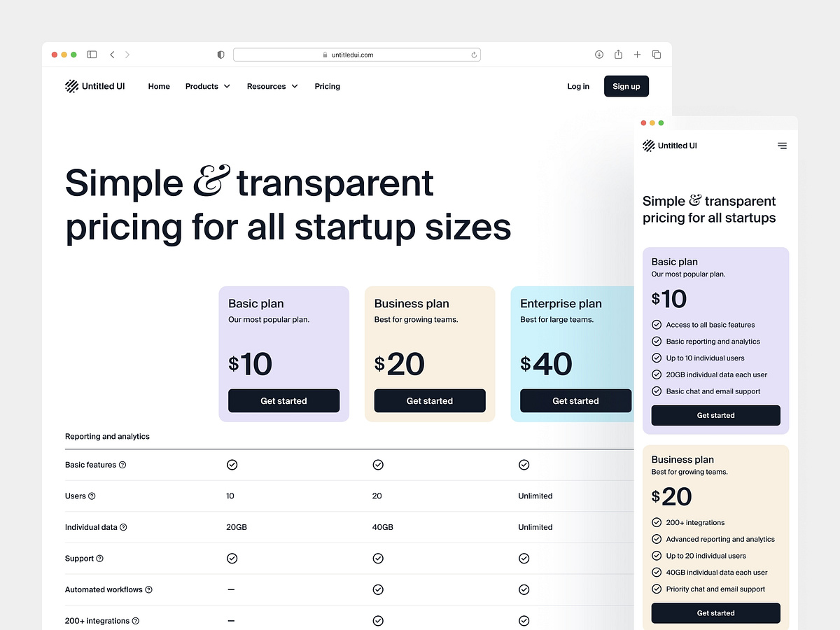
Task: Click the Untitled UI logo in the navbar
Action: 94,86
